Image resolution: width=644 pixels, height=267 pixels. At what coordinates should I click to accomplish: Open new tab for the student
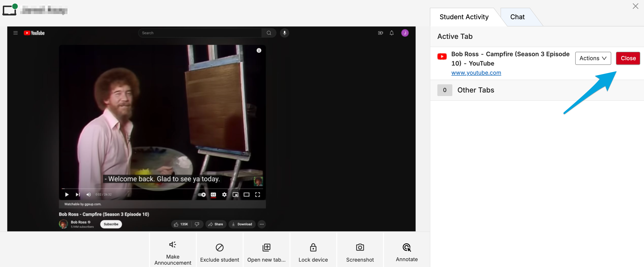(266, 248)
